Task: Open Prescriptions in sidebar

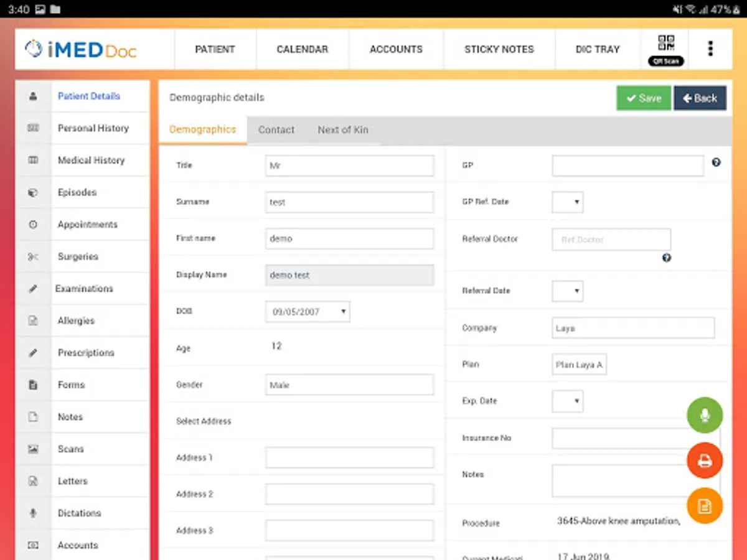Action: tap(86, 353)
